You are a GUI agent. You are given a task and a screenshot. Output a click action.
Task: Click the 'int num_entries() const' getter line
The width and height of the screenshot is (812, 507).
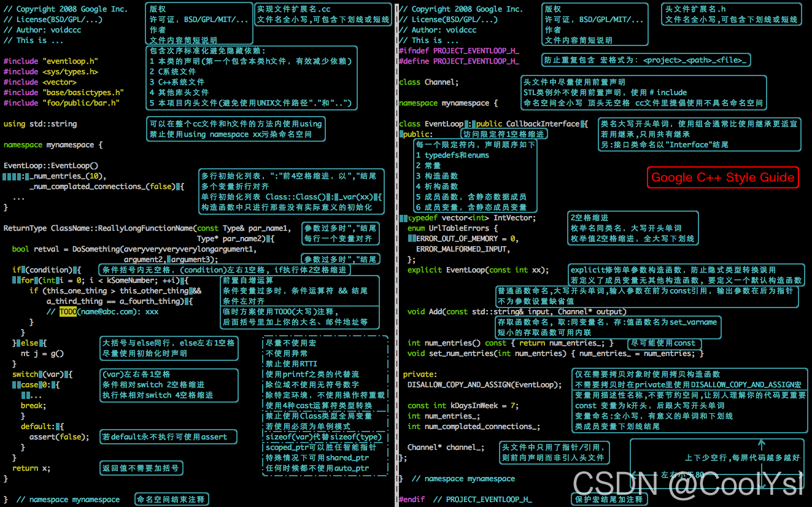(511, 343)
